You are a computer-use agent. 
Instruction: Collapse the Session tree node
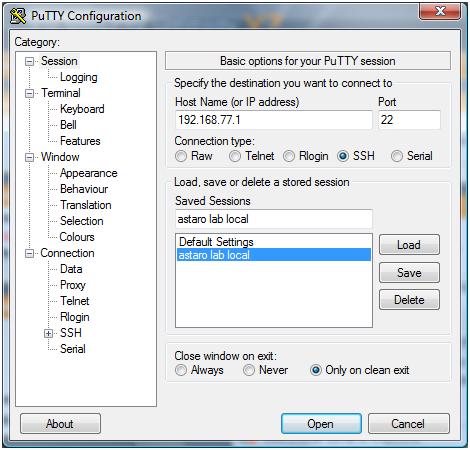tap(30, 61)
